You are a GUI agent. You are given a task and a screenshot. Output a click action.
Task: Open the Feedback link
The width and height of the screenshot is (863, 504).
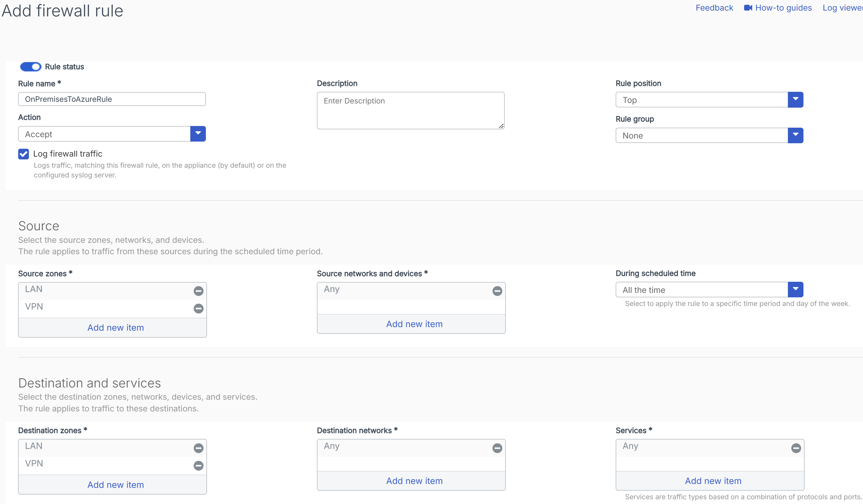tap(714, 8)
